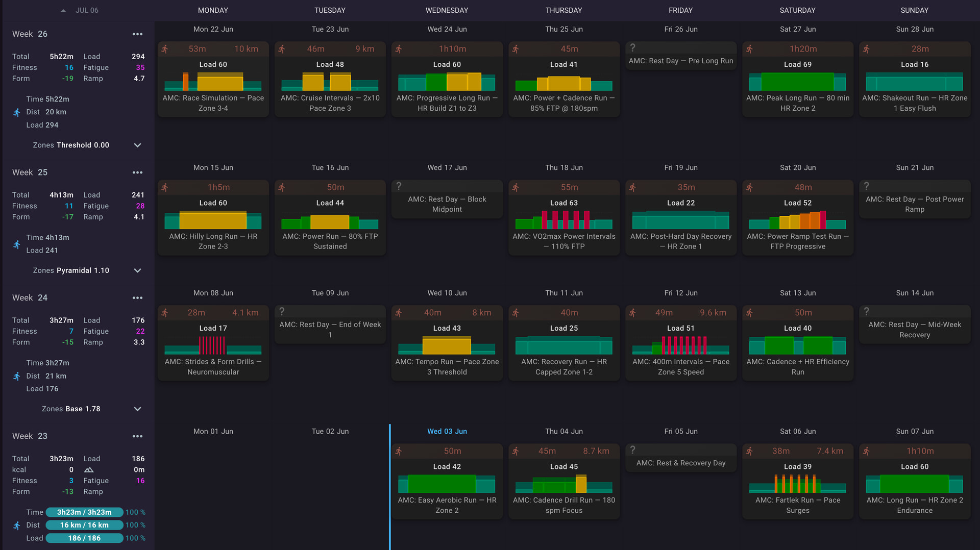
Task: Click question mark icon on Block Midpoint rest day
Action: [x=399, y=186]
